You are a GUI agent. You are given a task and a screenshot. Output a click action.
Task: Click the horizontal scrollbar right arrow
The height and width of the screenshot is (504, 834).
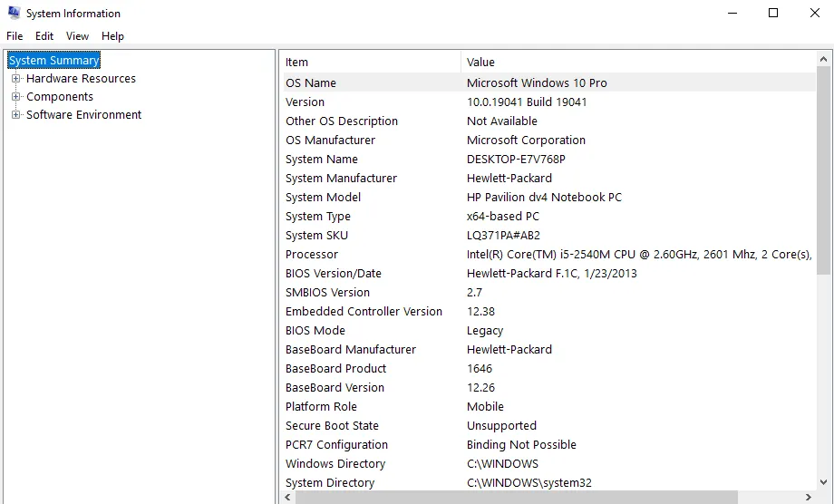pyautogui.click(x=809, y=497)
